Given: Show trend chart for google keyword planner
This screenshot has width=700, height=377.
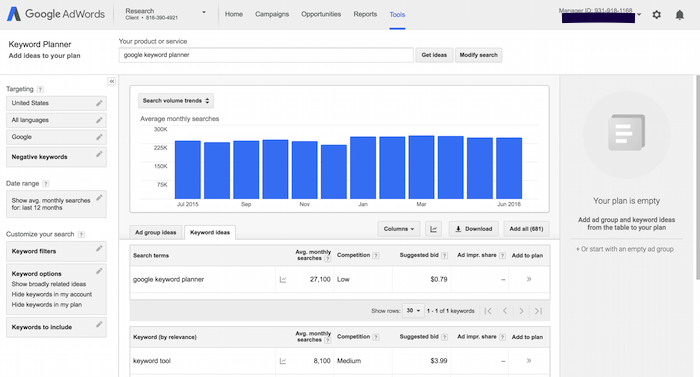Looking at the screenshot, I should pyautogui.click(x=283, y=280).
